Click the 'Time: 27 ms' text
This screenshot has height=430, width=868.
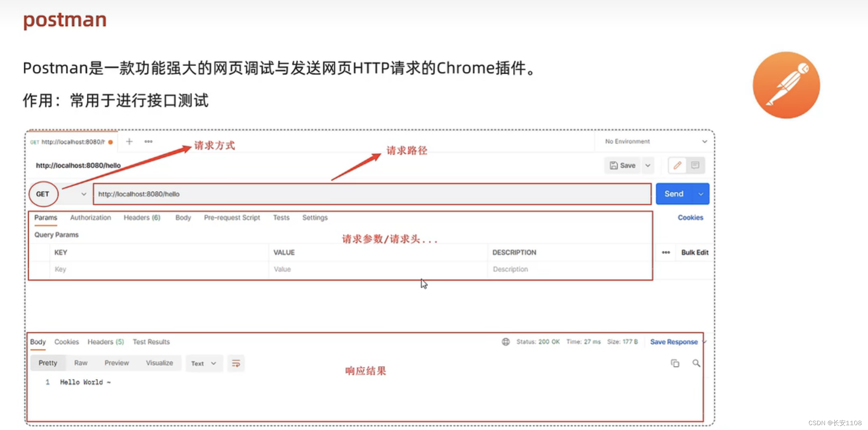point(583,342)
